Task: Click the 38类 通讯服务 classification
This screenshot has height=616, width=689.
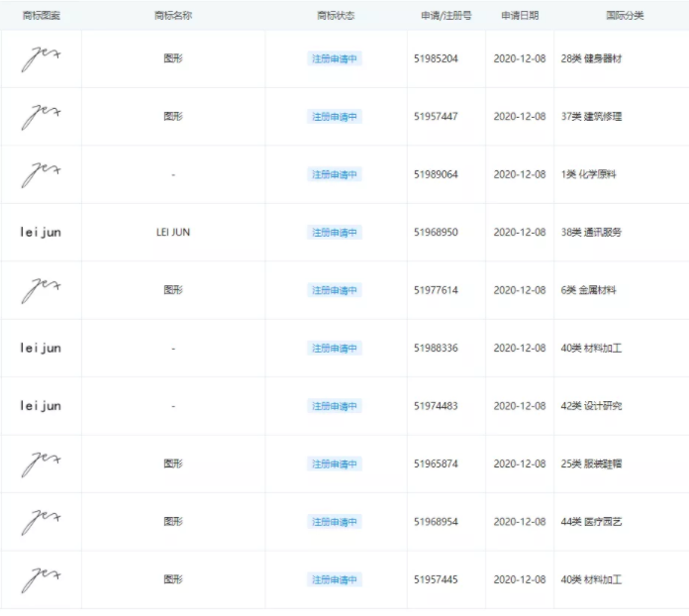Action: point(591,233)
